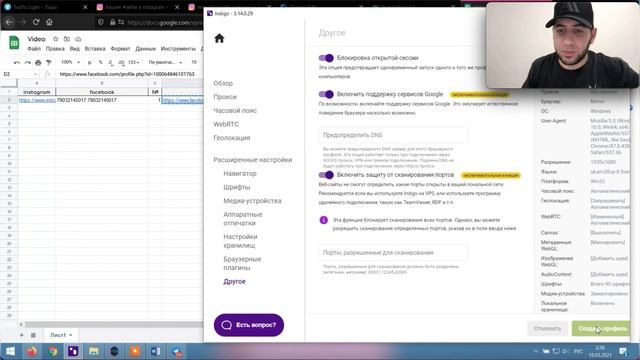
Task: Open the Вставка menu in Sheets
Action: (x=95, y=49)
